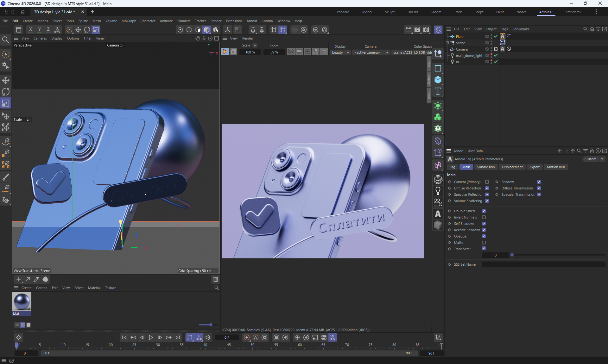The height and width of the screenshot is (364, 608).
Task: Select the Rotate tool in left toolbar
Action: 6,92
